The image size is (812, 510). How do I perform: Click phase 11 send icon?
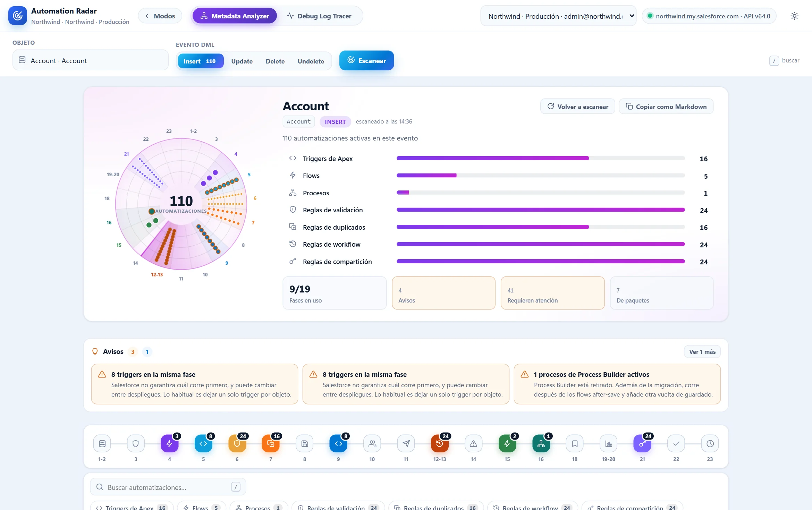tap(406, 443)
